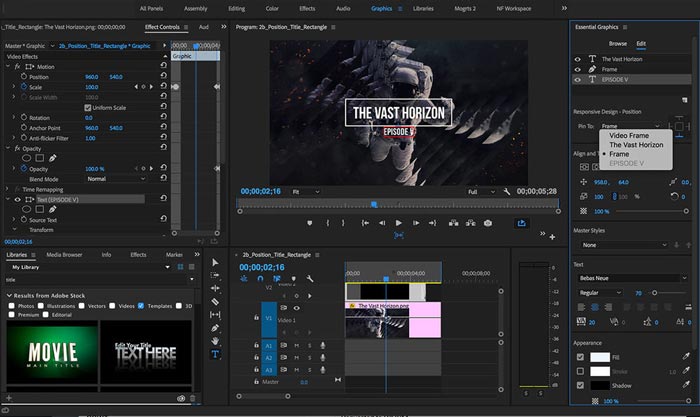The image size is (700, 417).
Task: Select the Razor tool
Action: [215, 301]
